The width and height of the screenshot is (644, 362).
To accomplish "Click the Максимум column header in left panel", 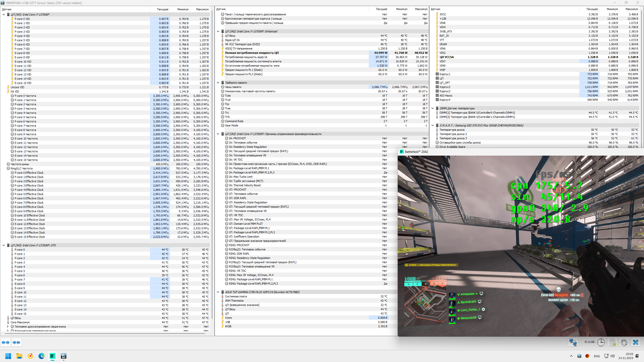I will 202,9.
